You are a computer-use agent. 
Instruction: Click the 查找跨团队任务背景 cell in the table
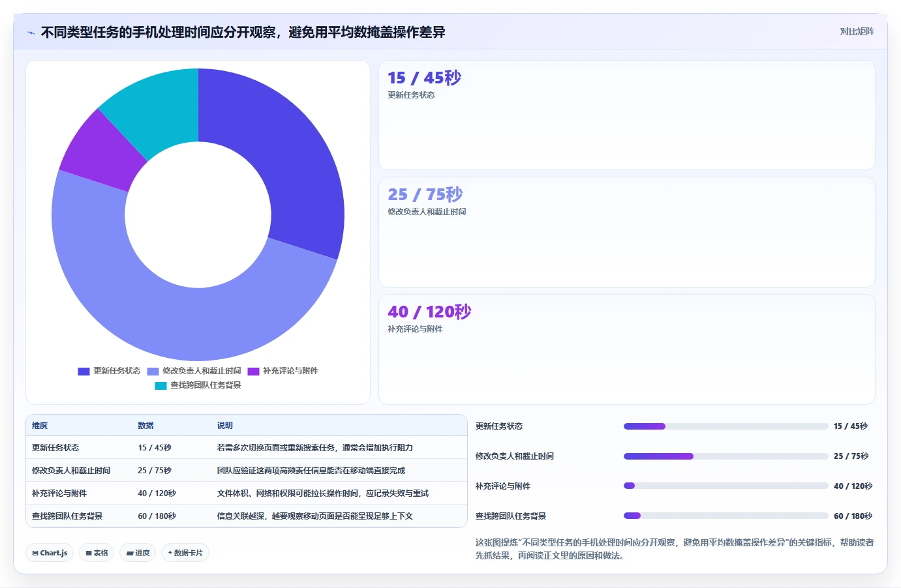[67, 516]
